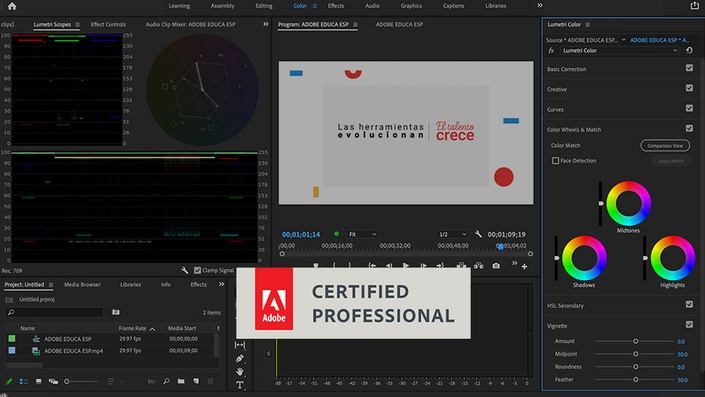The image size is (705, 397).
Task: Show more workspaces via top overflow chevrons
Action: pos(540,5)
